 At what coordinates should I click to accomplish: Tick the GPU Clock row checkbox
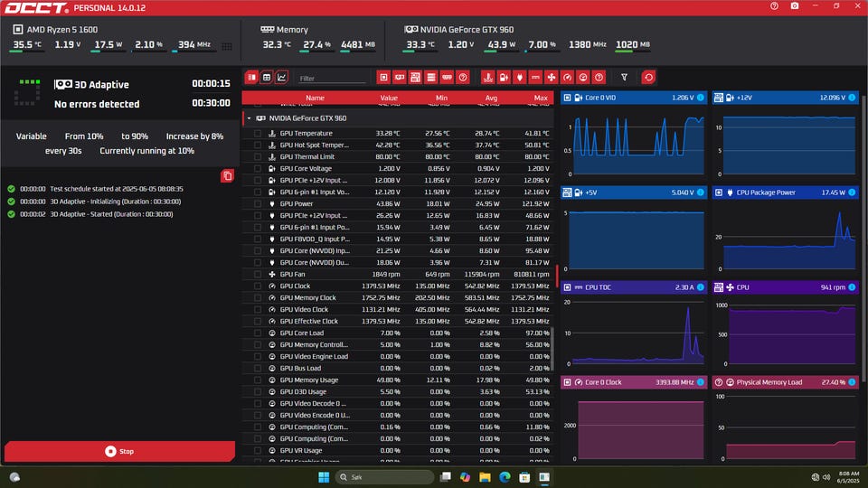pyautogui.click(x=258, y=286)
